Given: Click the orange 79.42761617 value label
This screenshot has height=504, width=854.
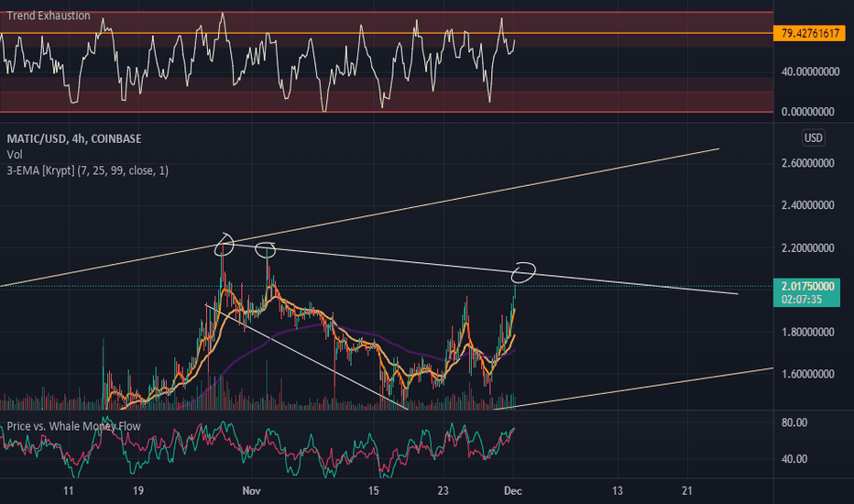Looking at the screenshot, I should [809, 34].
